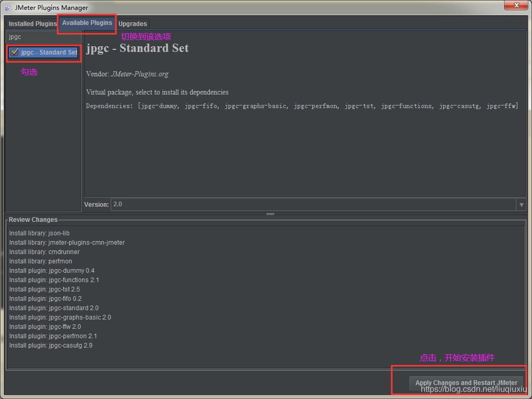Viewport: 532px width, 399px height.
Task: Open the Version 2.0 dropdown
Action: 318,205
